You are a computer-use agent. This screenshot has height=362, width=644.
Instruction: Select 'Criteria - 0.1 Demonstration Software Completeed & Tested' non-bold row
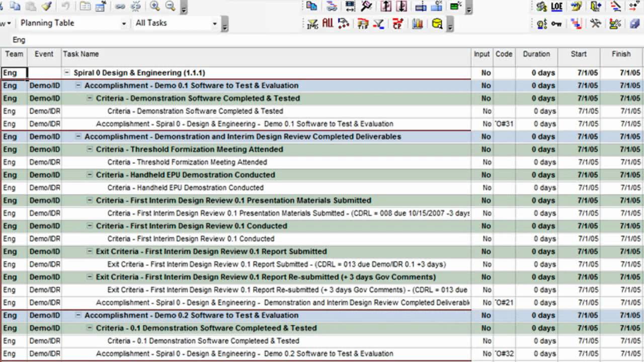click(x=322, y=341)
